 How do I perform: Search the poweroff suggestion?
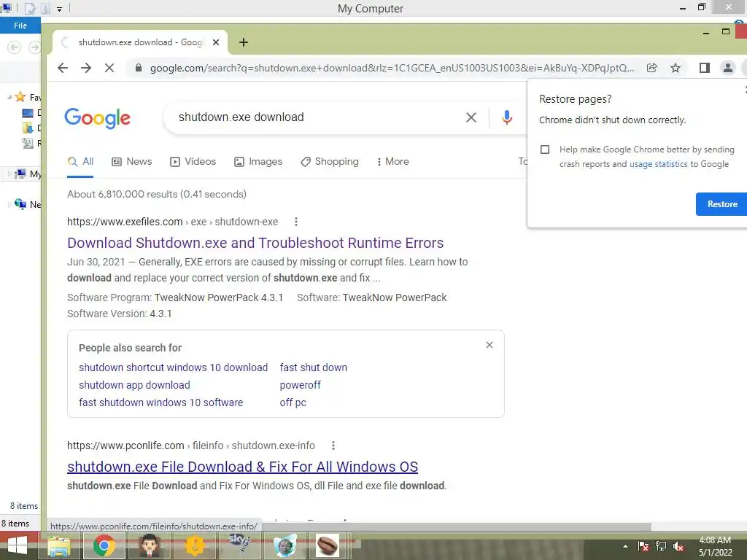point(300,385)
